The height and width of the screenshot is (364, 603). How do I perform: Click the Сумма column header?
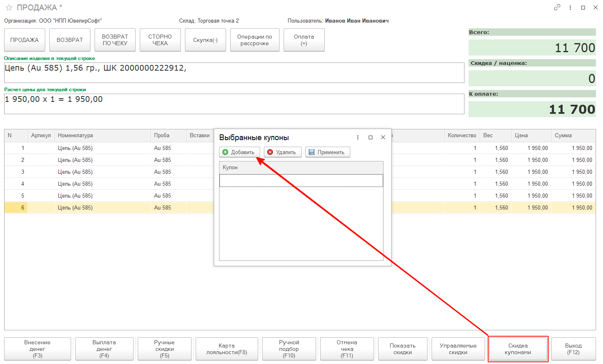[x=573, y=136]
